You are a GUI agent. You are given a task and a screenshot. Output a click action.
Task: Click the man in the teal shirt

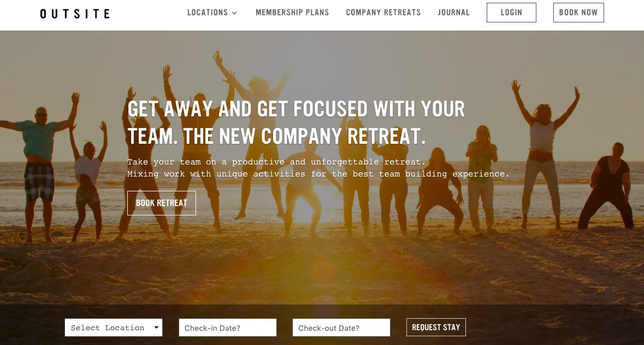[40, 165]
